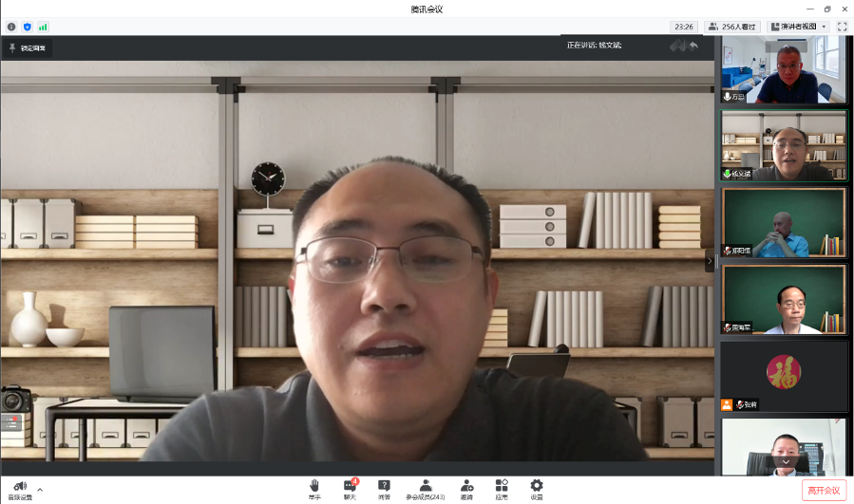
Task: Open the chat panel with unread badge
Action: 350,486
